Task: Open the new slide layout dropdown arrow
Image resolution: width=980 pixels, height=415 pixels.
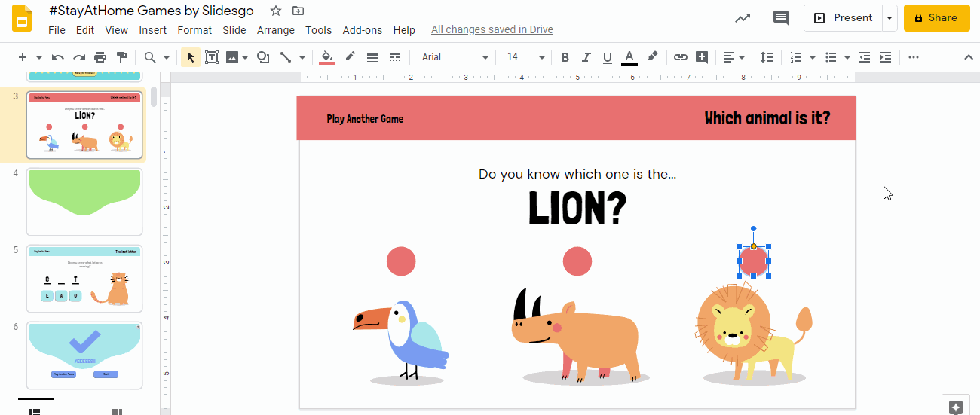Action: tap(39, 57)
